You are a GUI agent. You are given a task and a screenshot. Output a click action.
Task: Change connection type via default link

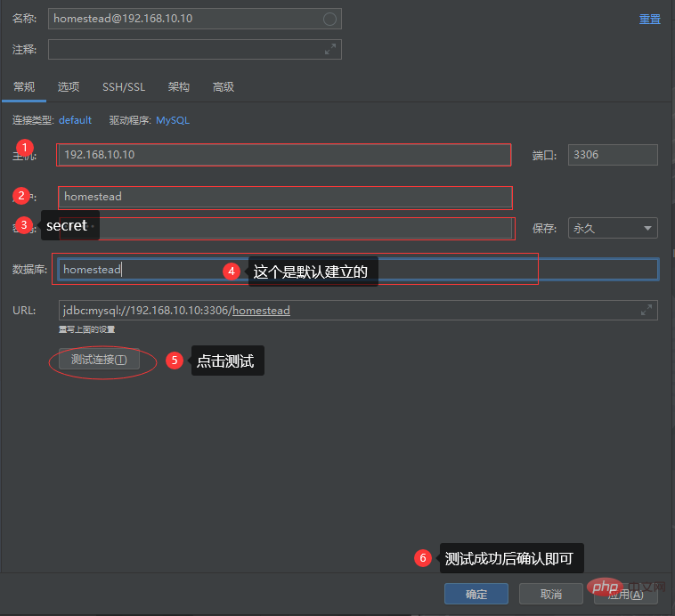click(x=75, y=120)
